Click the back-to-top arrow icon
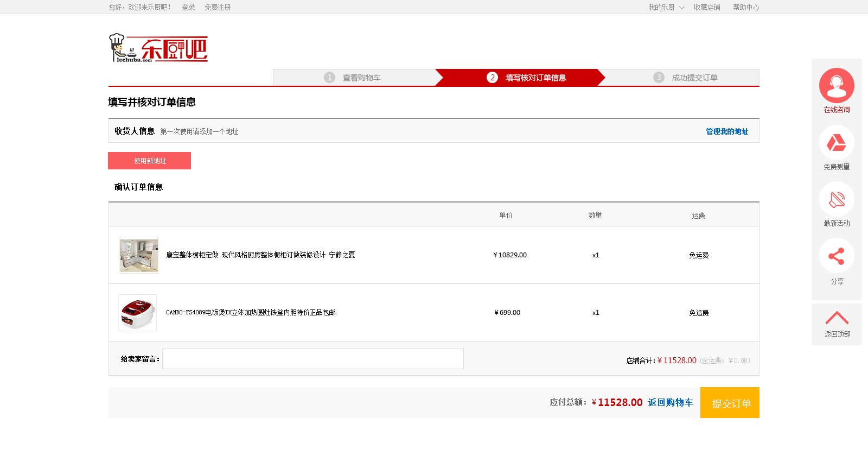Image resolution: width=868 pixels, height=449 pixels. coord(837,318)
